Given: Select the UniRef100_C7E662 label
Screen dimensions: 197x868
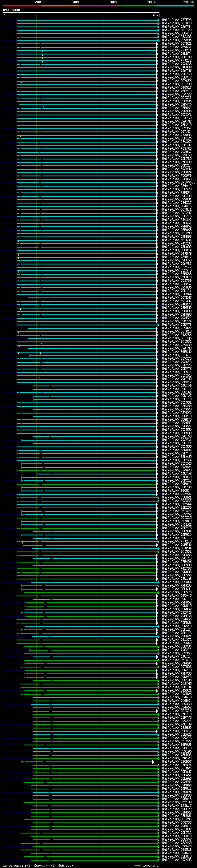Looking at the screenshot, I should click(x=177, y=108).
